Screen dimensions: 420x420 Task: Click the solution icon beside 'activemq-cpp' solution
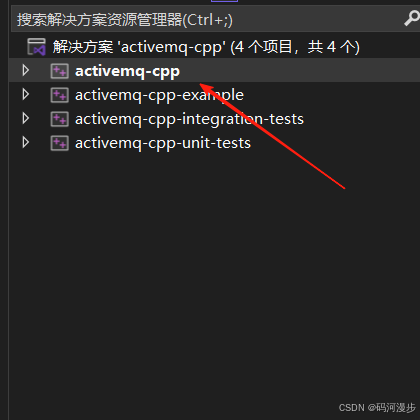pyautogui.click(x=36, y=47)
